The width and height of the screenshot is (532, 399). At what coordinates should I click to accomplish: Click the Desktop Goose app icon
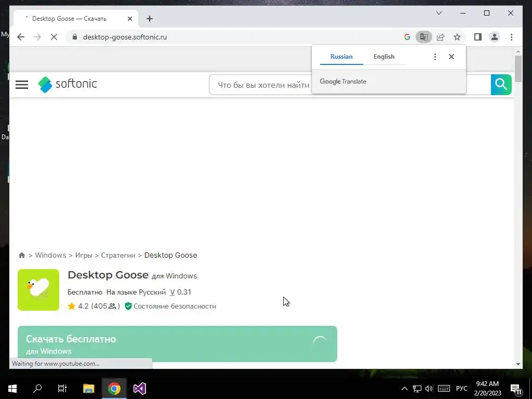[x=38, y=290]
